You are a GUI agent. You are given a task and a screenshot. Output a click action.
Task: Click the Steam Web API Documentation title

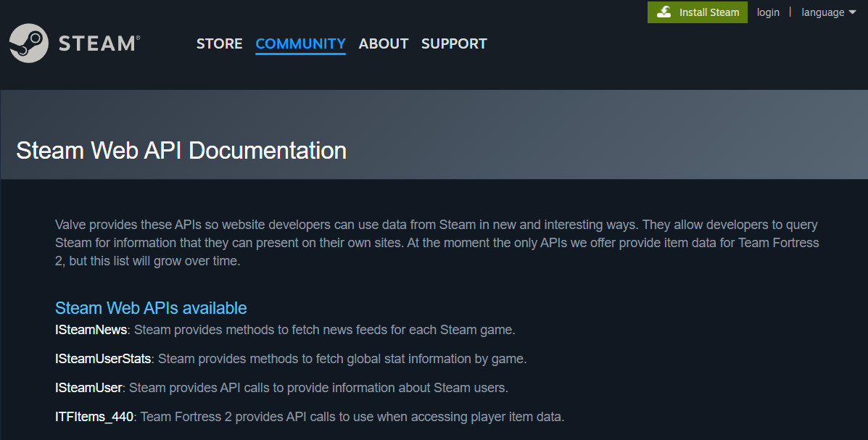(181, 151)
